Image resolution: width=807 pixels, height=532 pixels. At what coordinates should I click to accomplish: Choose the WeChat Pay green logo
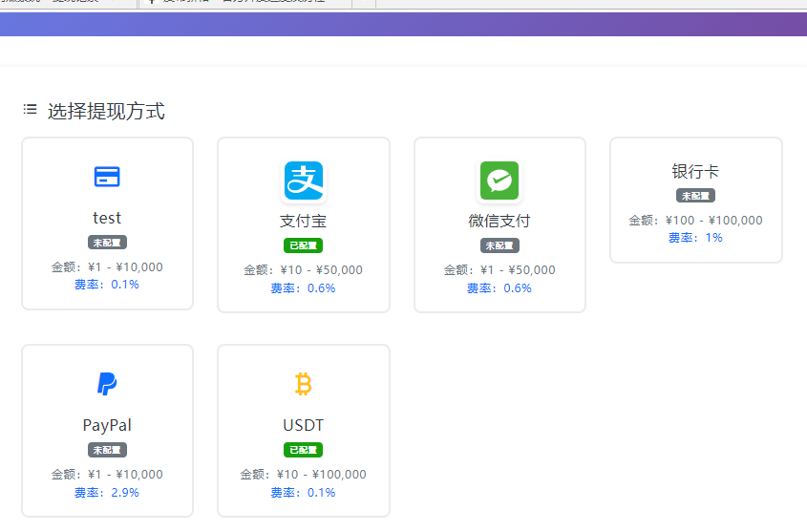pyautogui.click(x=499, y=181)
